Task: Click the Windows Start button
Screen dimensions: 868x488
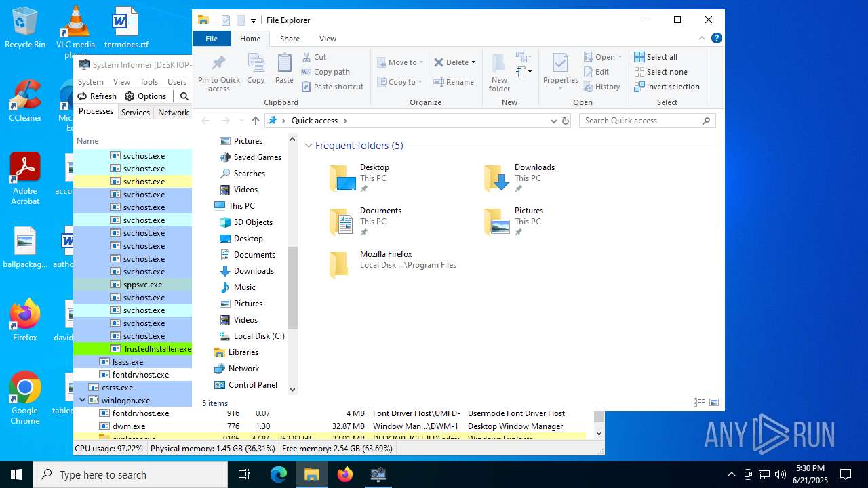Action: point(16,474)
